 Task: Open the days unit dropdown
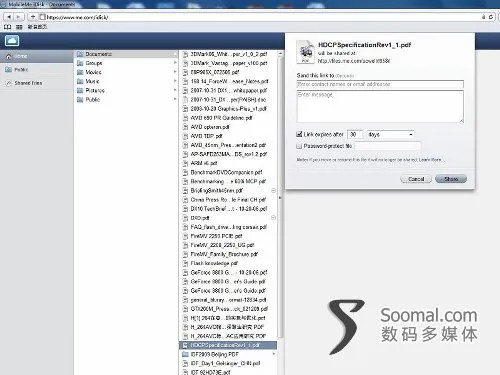pos(390,134)
